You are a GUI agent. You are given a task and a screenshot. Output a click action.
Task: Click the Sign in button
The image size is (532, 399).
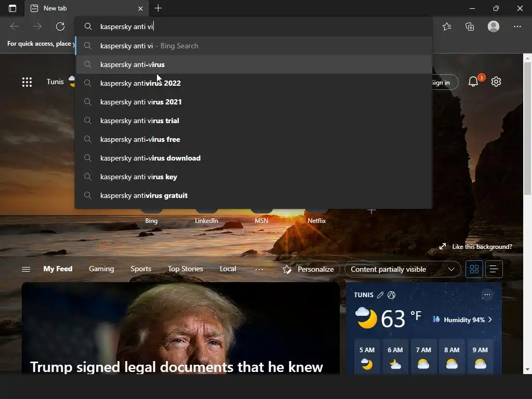click(x=445, y=83)
